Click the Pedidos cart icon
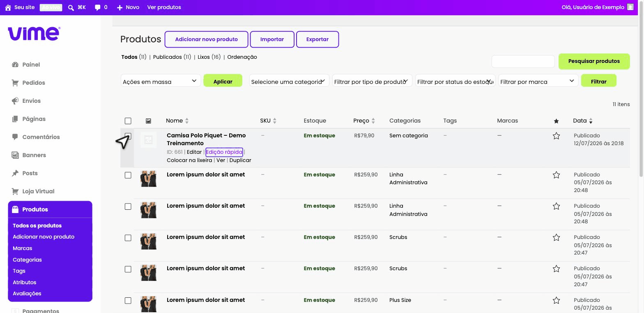The height and width of the screenshot is (313, 644). click(15, 83)
